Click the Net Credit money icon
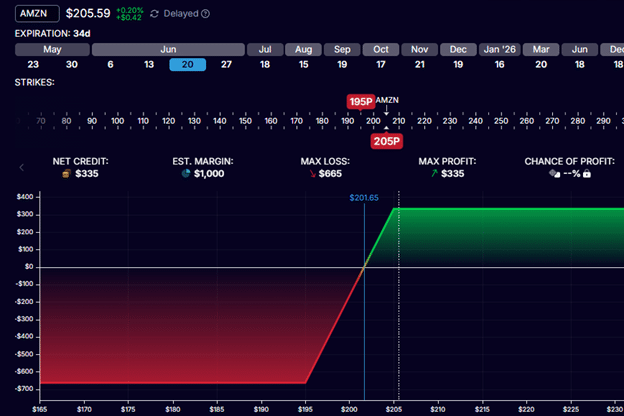This screenshot has height=416, width=624. click(x=66, y=173)
